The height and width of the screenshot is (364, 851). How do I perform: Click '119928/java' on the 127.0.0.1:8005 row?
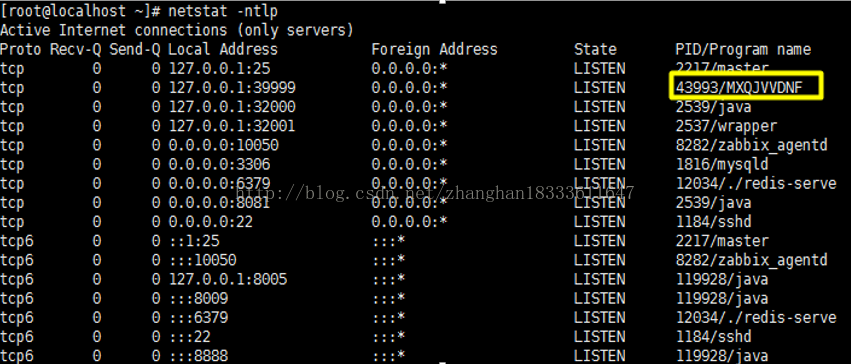722,279
